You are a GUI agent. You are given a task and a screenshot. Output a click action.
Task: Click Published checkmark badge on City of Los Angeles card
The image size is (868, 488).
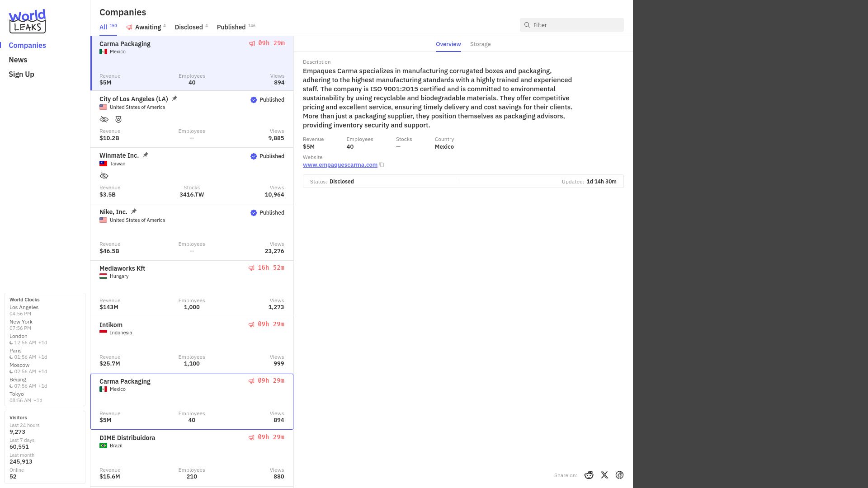click(254, 100)
